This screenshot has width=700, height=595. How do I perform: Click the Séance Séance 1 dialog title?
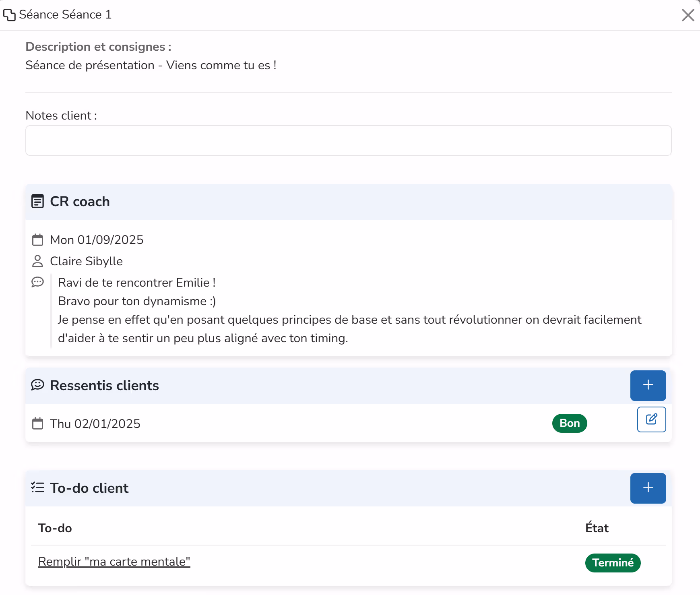(65, 14)
